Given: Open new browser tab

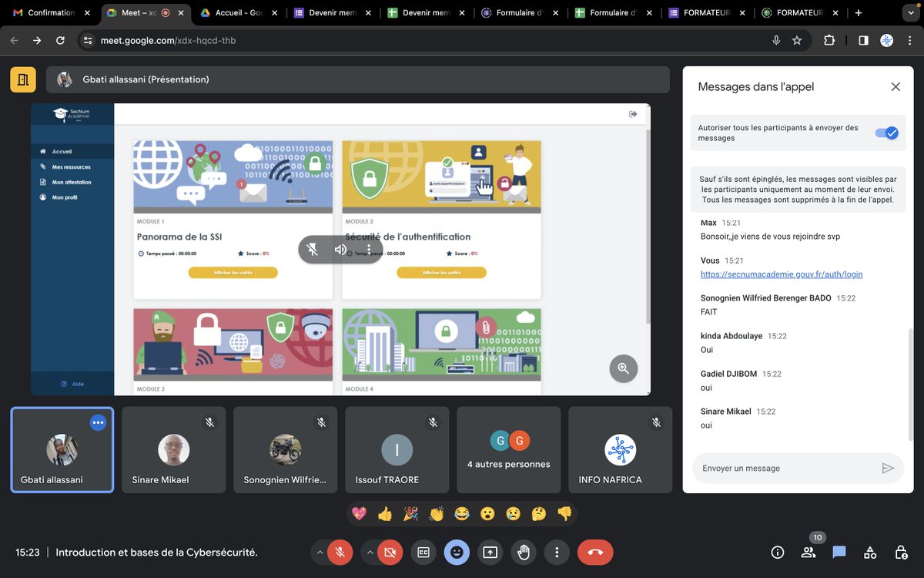Looking at the screenshot, I should pos(859,12).
